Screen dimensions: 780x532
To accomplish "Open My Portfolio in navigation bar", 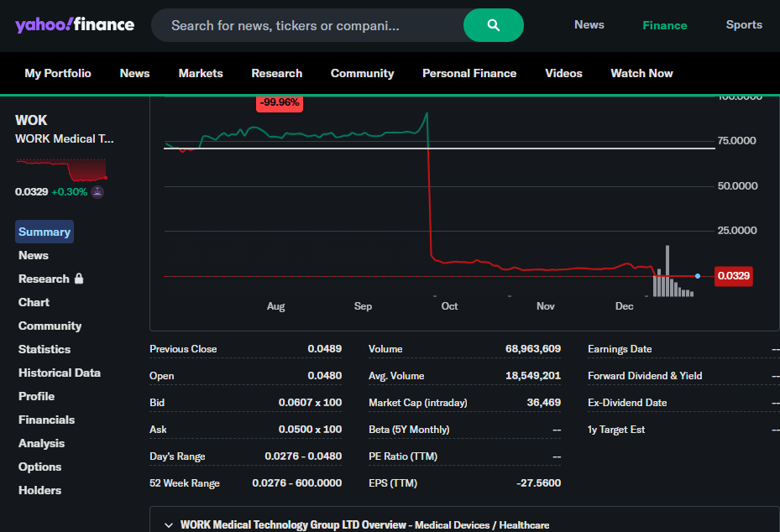I will point(58,73).
